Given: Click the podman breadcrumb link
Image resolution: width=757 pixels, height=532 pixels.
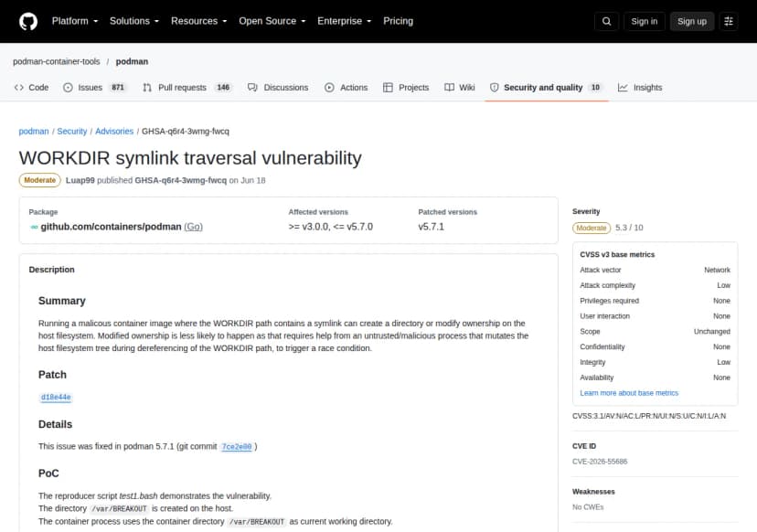Looking at the screenshot, I should (34, 132).
